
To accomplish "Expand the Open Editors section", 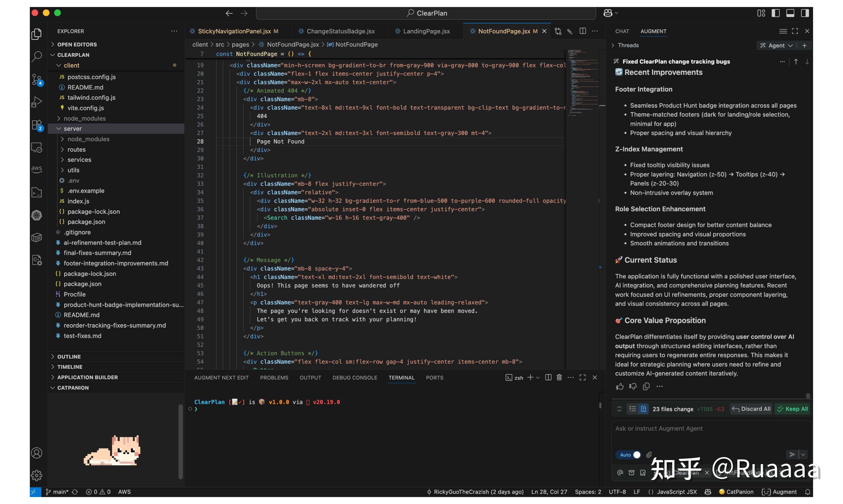I will coord(116,45).
